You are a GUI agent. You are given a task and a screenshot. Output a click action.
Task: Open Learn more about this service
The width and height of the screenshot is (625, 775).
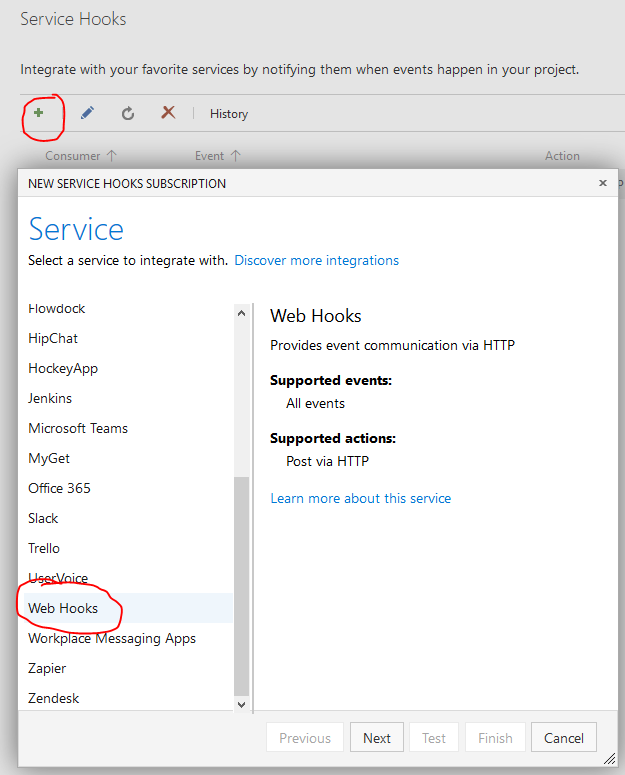(x=360, y=498)
